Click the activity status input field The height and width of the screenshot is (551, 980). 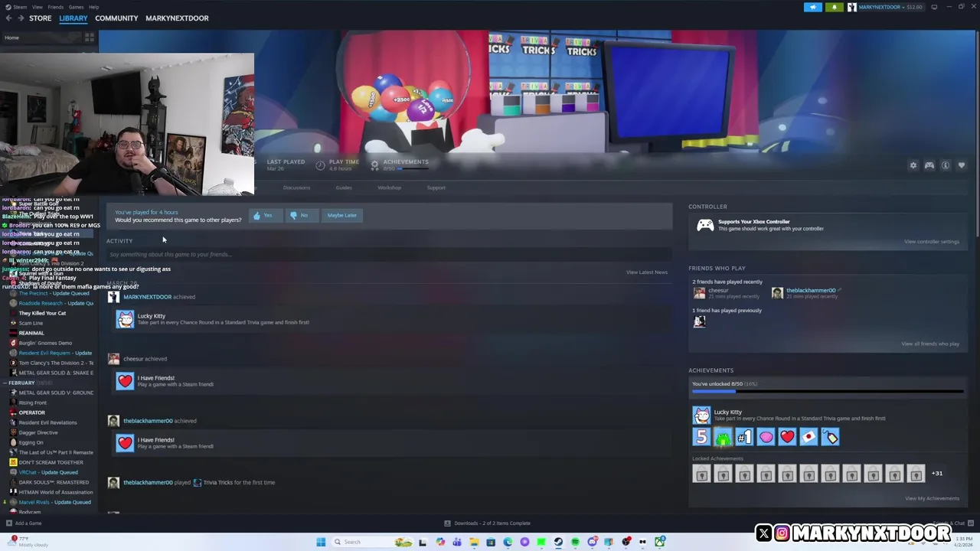point(389,254)
